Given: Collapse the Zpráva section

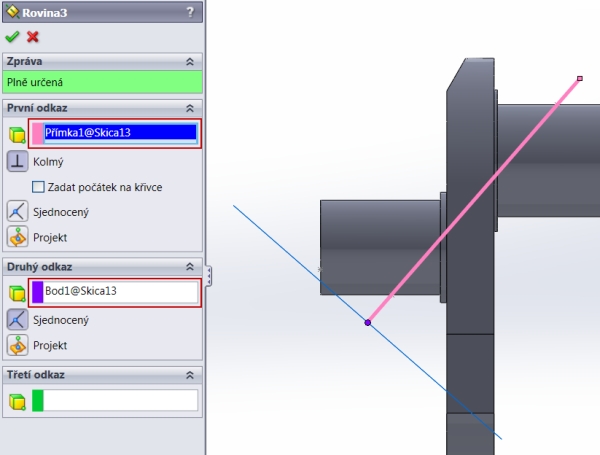Looking at the screenshot, I should (190, 62).
